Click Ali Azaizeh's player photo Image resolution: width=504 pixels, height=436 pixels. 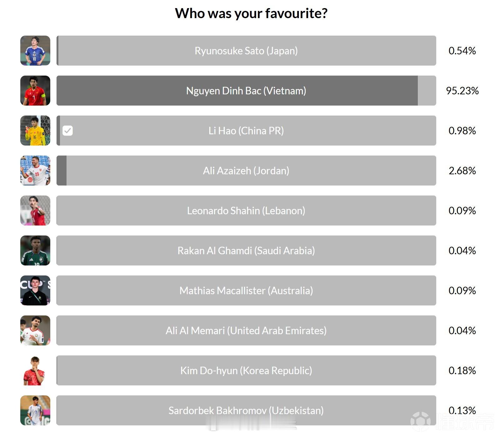click(35, 171)
